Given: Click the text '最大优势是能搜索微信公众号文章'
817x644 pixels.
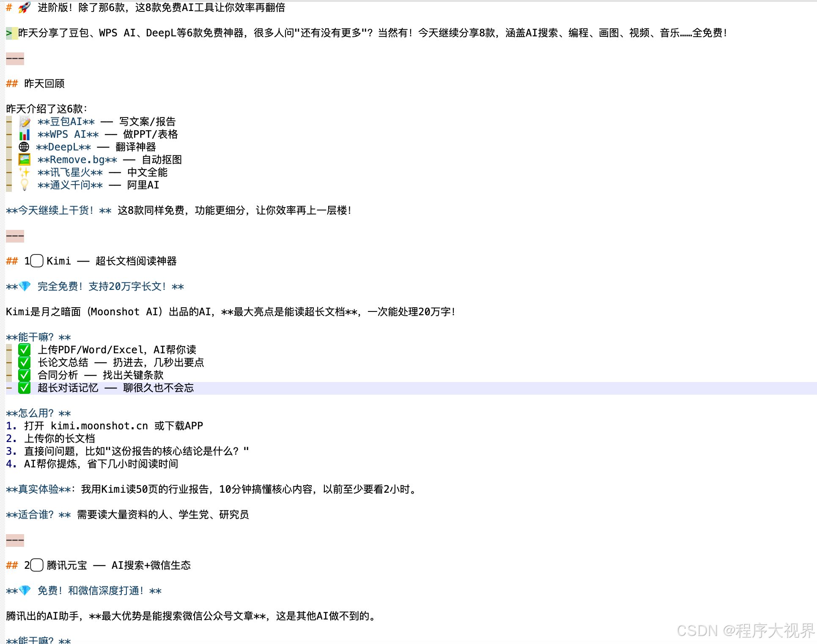Looking at the screenshot, I should click(x=178, y=616).
